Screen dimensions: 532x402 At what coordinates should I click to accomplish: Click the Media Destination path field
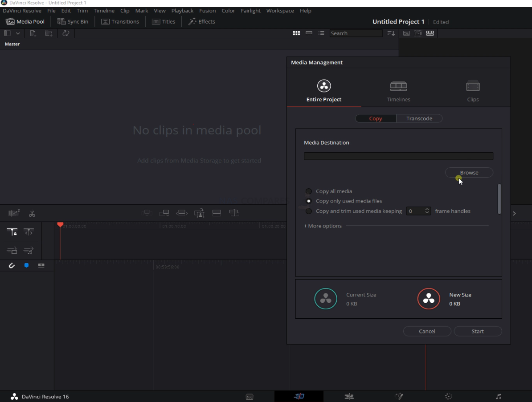pos(399,156)
